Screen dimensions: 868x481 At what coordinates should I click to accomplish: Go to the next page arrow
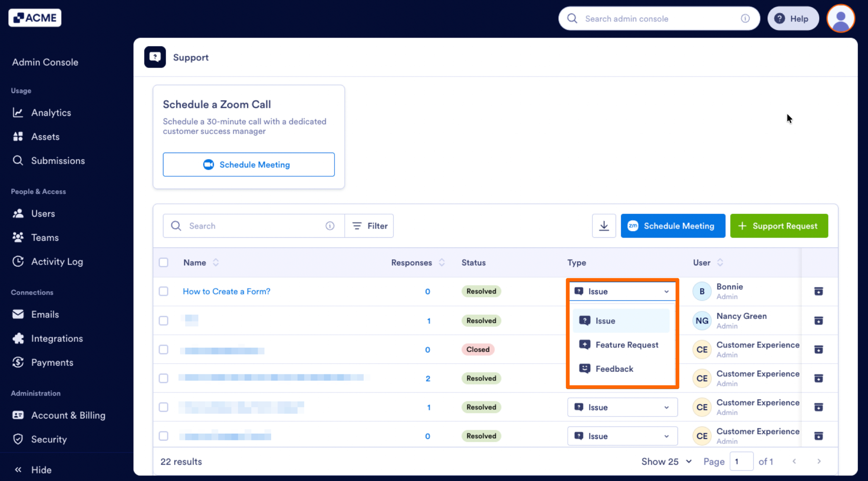pyautogui.click(x=819, y=462)
